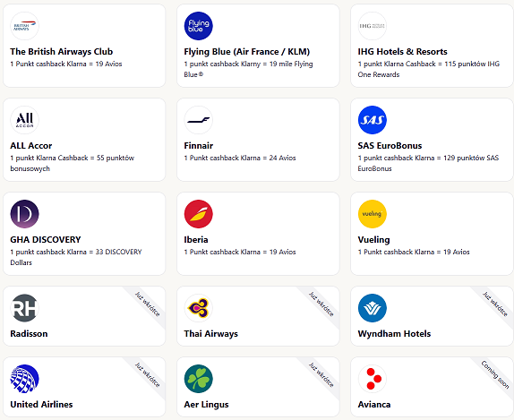Viewport: 514px width, 420px height.
Task: Select the Wyndham Hotels blue logo
Action: point(372,308)
